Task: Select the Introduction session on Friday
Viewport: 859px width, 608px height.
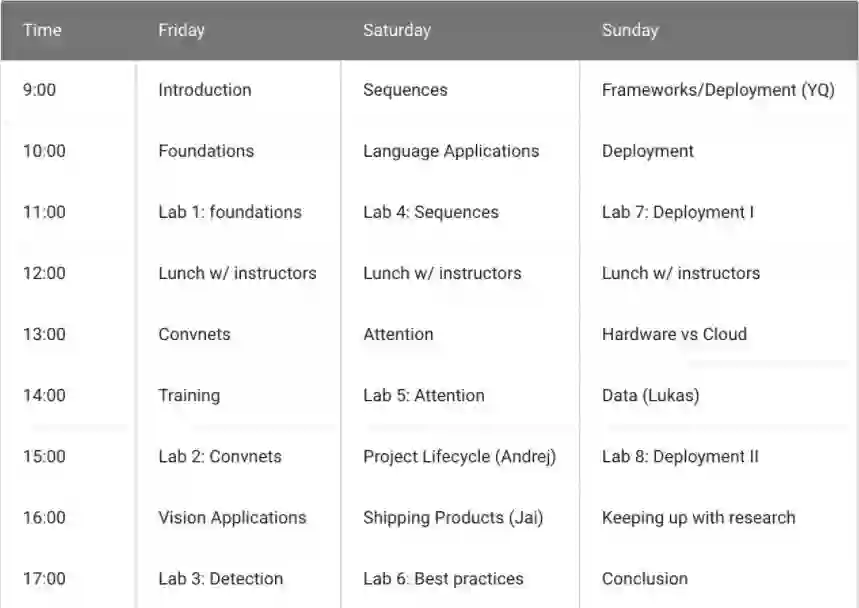Action: tap(204, 90)
